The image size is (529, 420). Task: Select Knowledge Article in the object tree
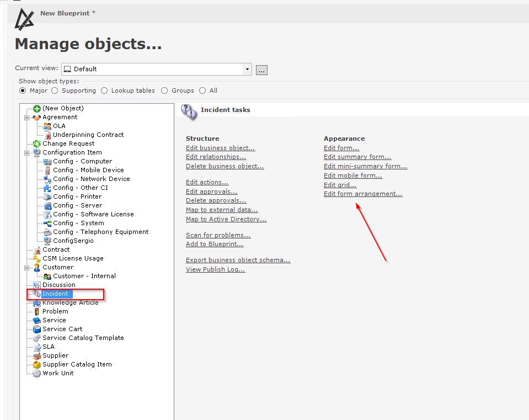point(71,302)
